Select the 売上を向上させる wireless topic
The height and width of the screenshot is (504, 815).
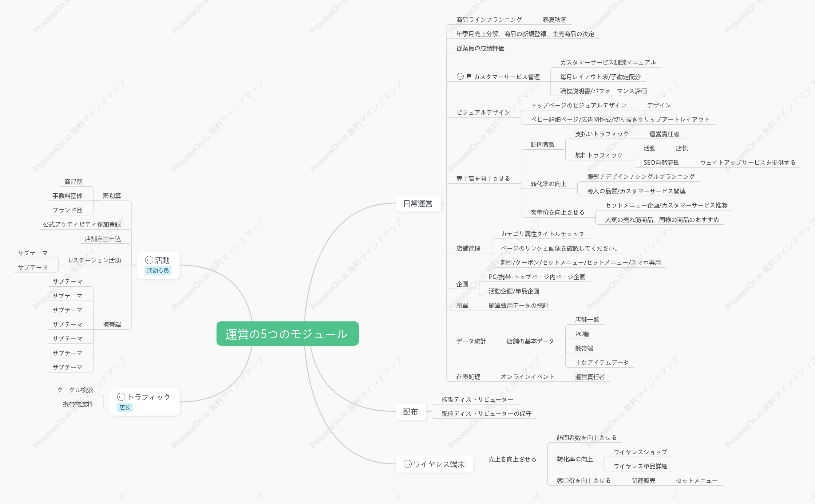512,459
